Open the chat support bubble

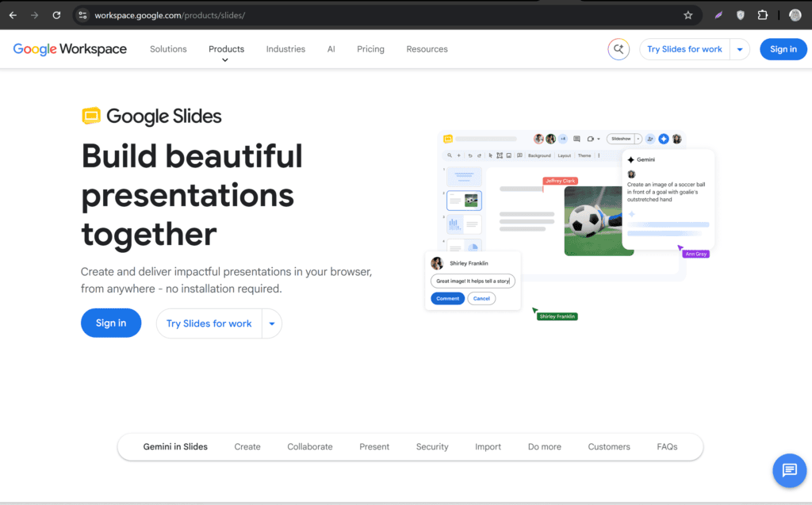coord(789,470)
